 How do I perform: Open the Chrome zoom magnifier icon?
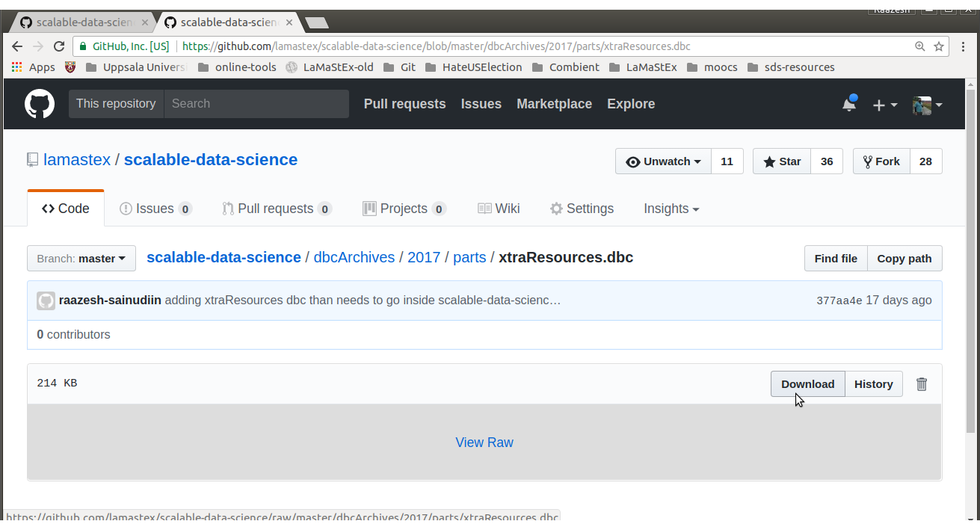pos(920,46)
